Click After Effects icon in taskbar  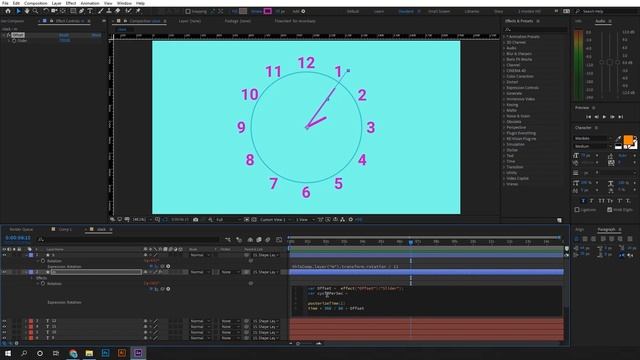(138, 353)
